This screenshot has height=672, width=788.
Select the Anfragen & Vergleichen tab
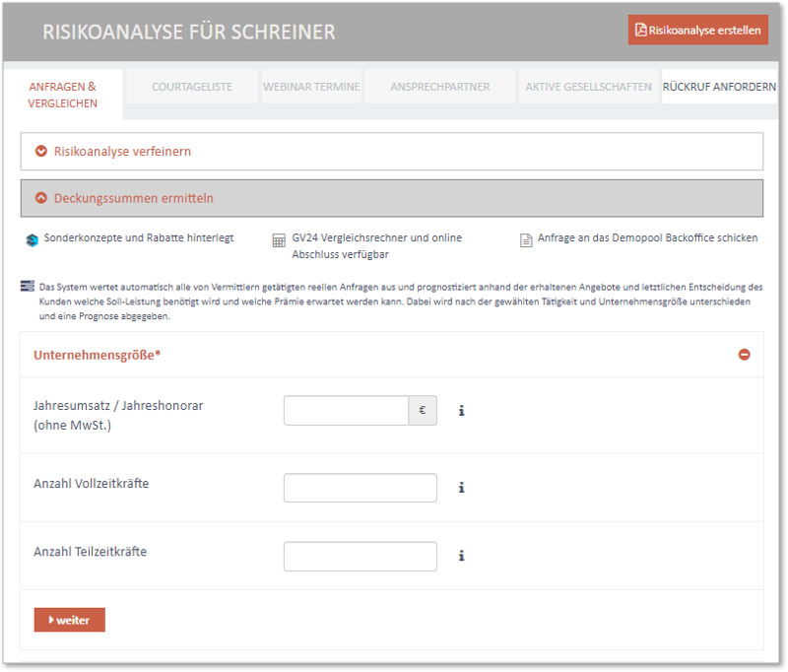tap(63, 95)
